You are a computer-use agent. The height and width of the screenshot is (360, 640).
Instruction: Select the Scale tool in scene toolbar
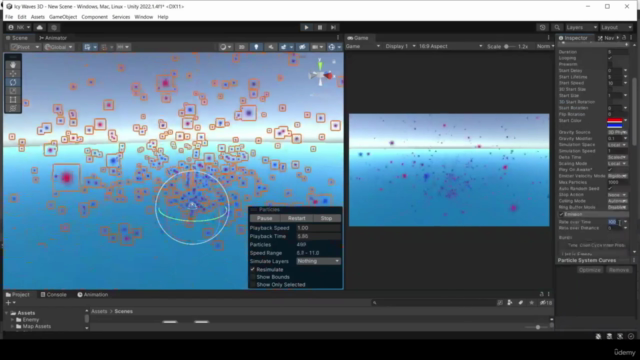click(x=13, y=91)
